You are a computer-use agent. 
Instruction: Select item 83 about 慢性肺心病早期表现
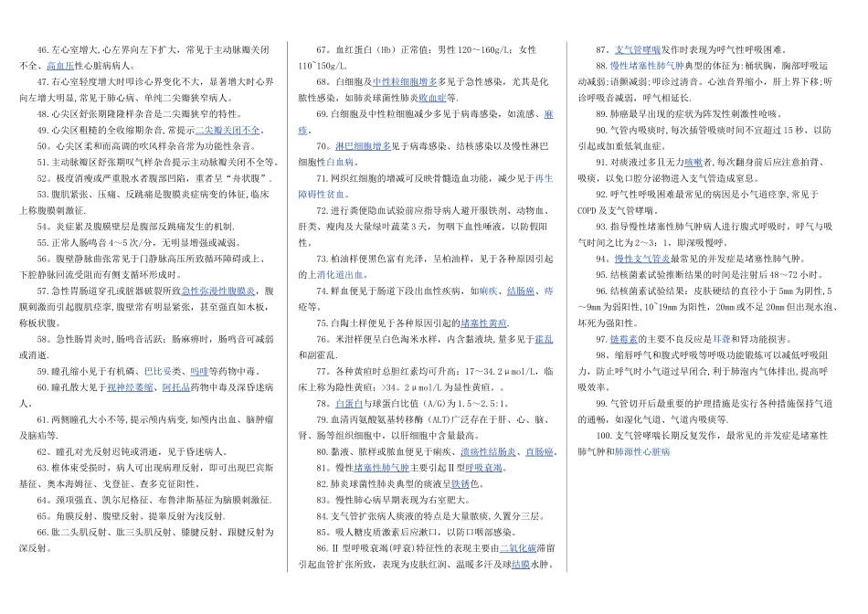(394, 500)
